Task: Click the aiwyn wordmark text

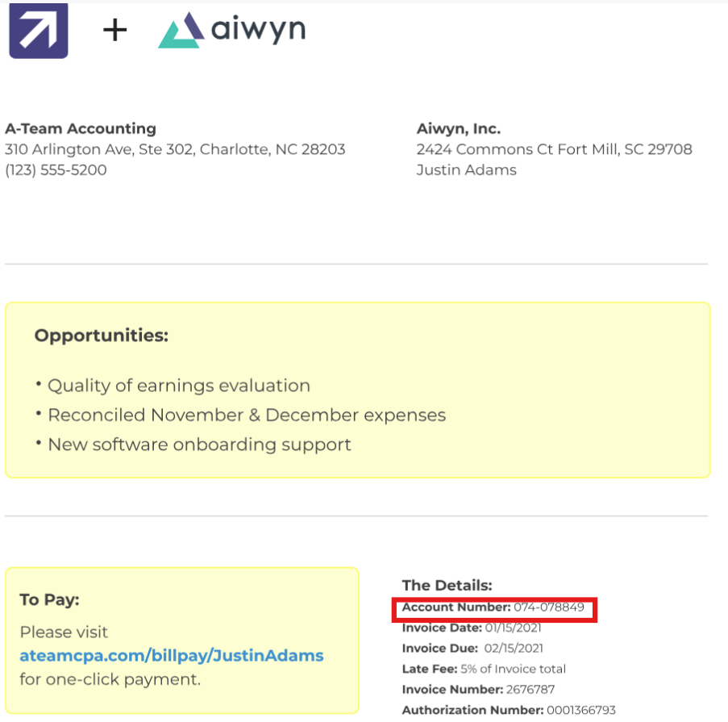Action: (259, 31)
